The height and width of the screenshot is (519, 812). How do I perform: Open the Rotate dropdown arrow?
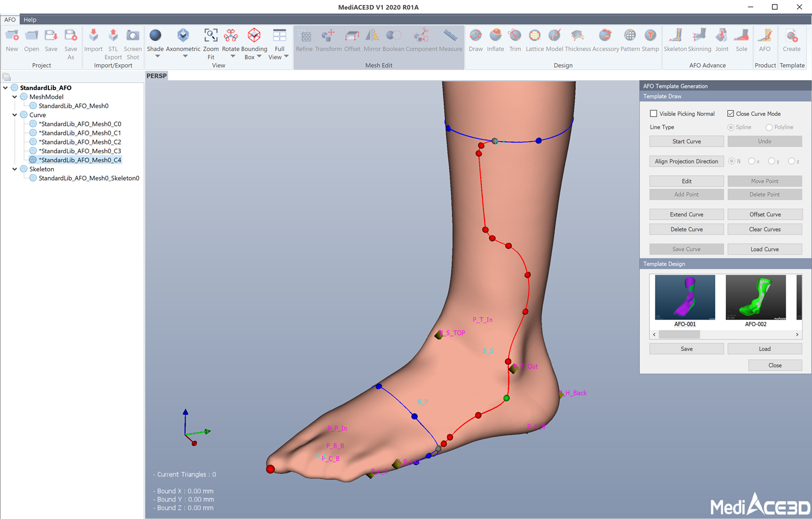point(233,56)
